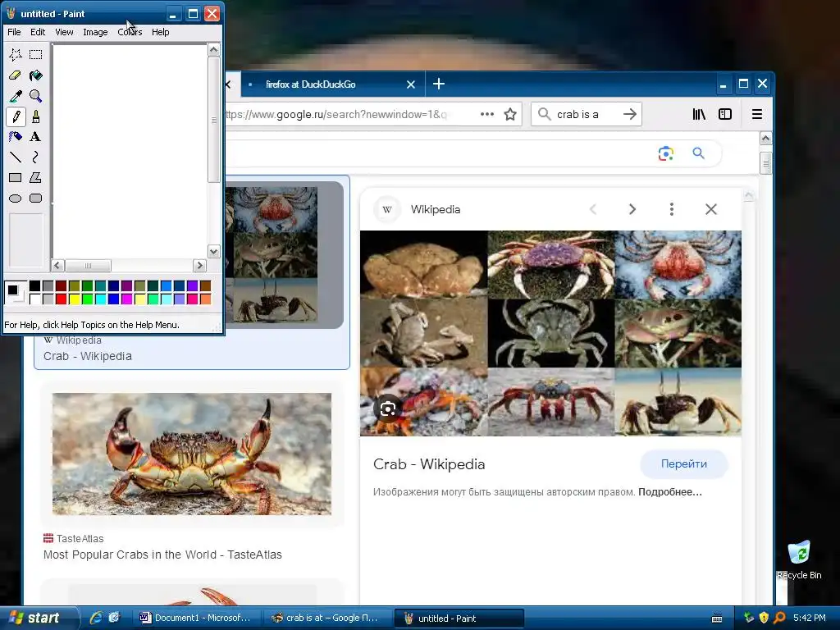This screenshot has width=840, height=630.
Task: Open Paint's Help menu
Action: tap(160, 32)
